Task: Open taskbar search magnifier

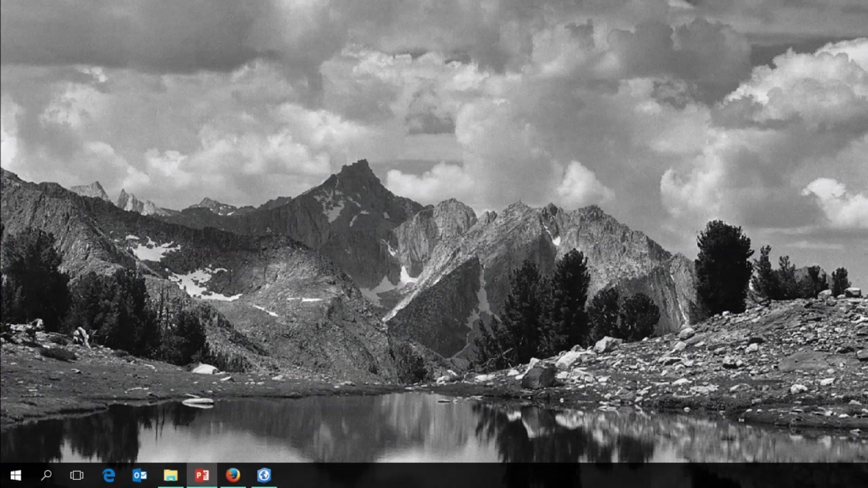Action: coord(46,475)
